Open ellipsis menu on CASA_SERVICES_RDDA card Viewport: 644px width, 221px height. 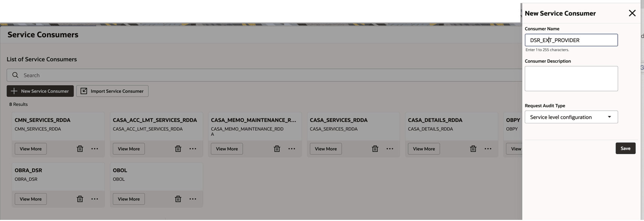[x=390, y=149]
